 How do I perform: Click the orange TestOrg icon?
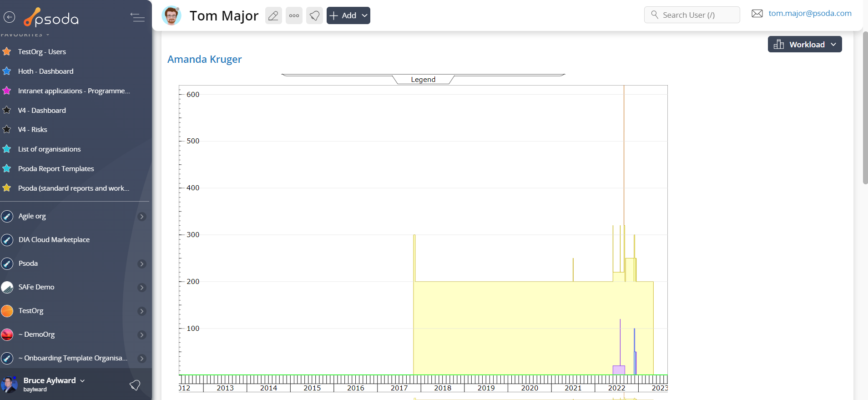click(7, 311)
